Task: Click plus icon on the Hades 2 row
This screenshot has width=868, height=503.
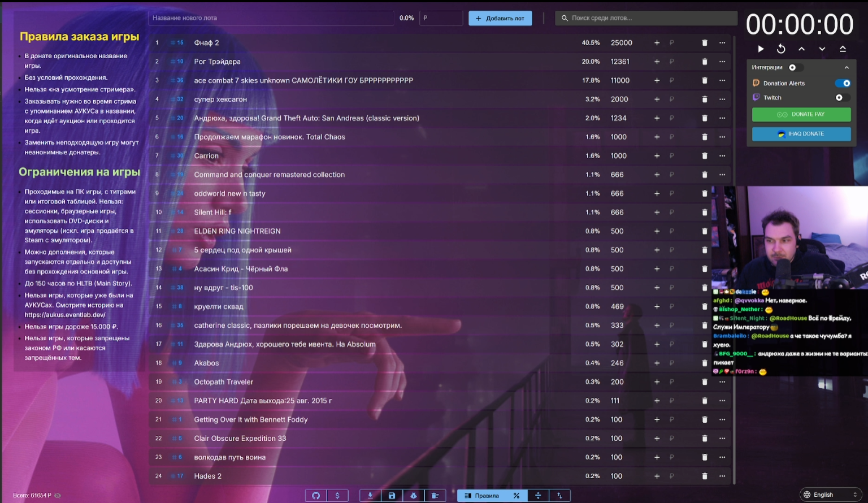Action: coord(657,476)
